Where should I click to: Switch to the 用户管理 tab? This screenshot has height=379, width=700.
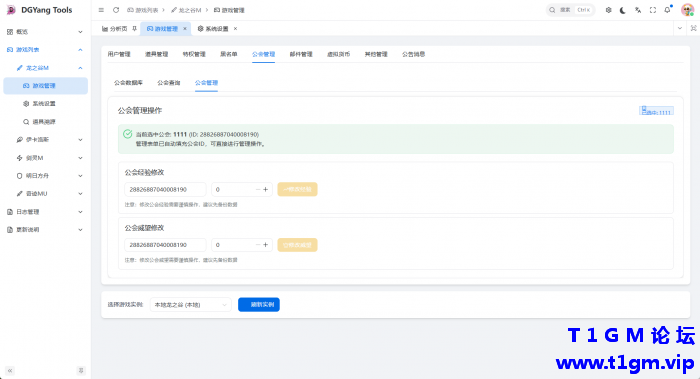119,54
